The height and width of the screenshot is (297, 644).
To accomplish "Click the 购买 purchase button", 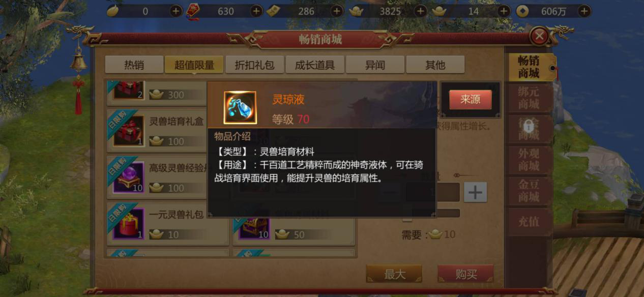I will click(x=465, y=275).
